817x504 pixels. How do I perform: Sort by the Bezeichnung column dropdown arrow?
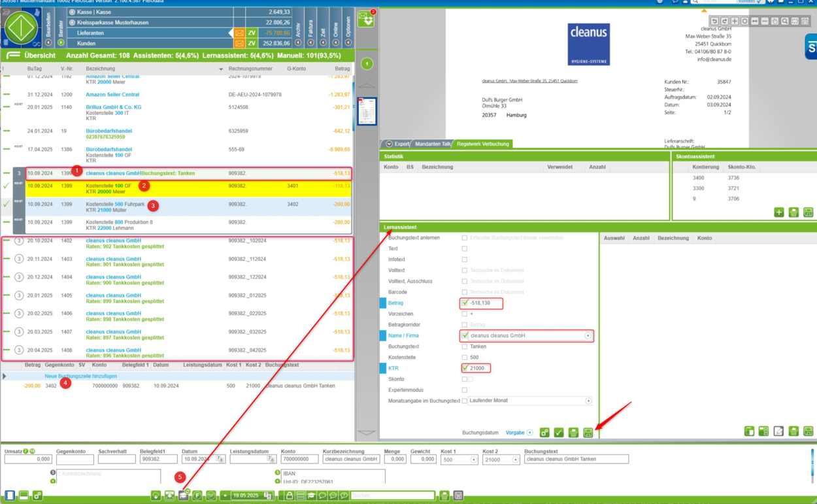pyautogui.click(x=221, y=69)
